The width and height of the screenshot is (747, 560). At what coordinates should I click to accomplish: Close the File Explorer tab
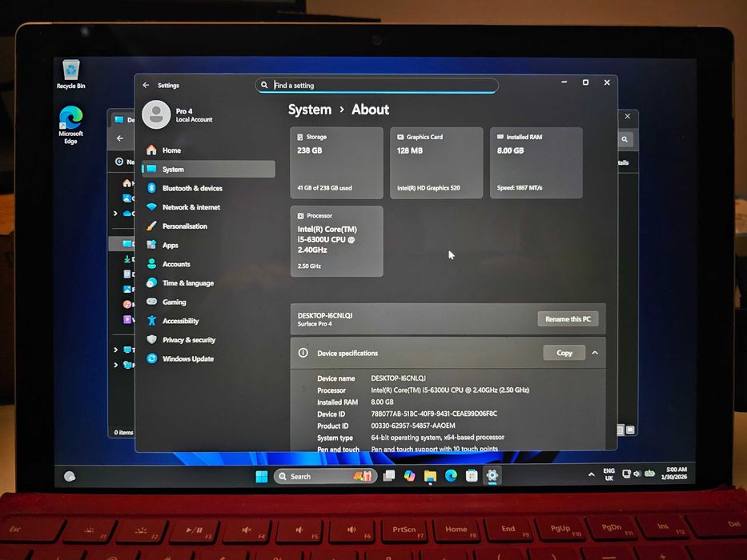628,116
